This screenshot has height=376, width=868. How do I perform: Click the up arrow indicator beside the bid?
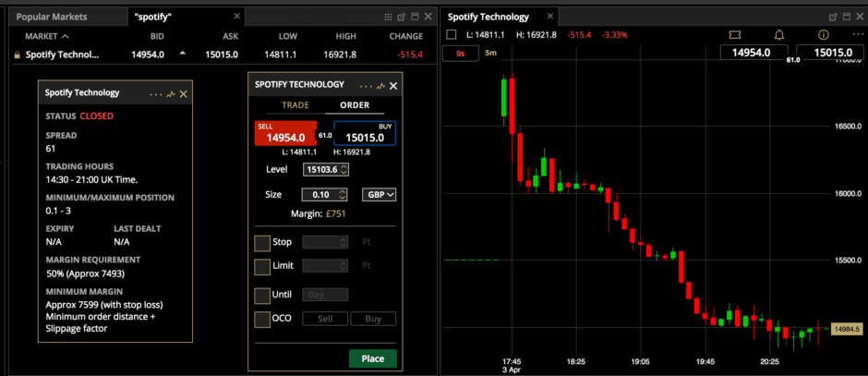click(x=183, y=54)
